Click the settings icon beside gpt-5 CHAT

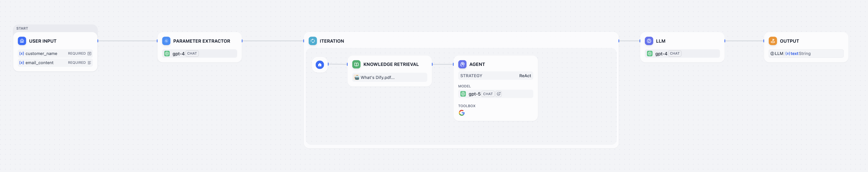[x=498, y=94]
